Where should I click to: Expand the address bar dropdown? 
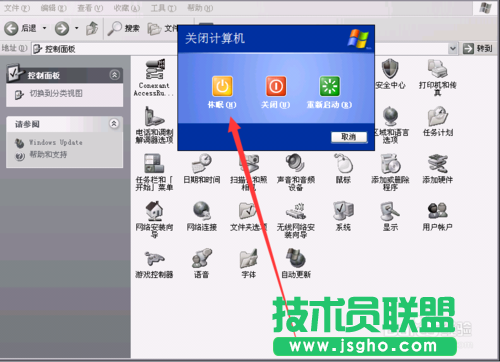point(453,49)
